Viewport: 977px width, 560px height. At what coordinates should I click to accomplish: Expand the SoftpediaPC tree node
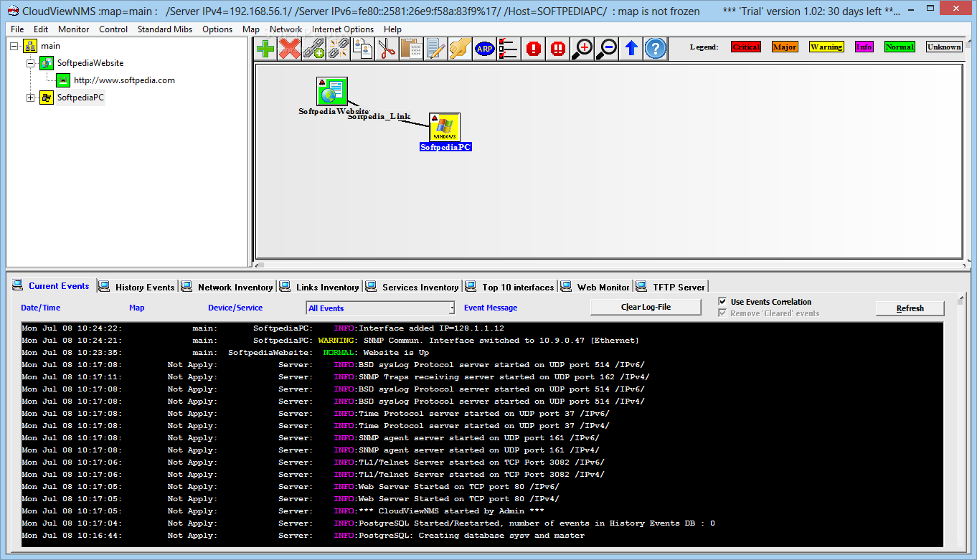(31, 98)
